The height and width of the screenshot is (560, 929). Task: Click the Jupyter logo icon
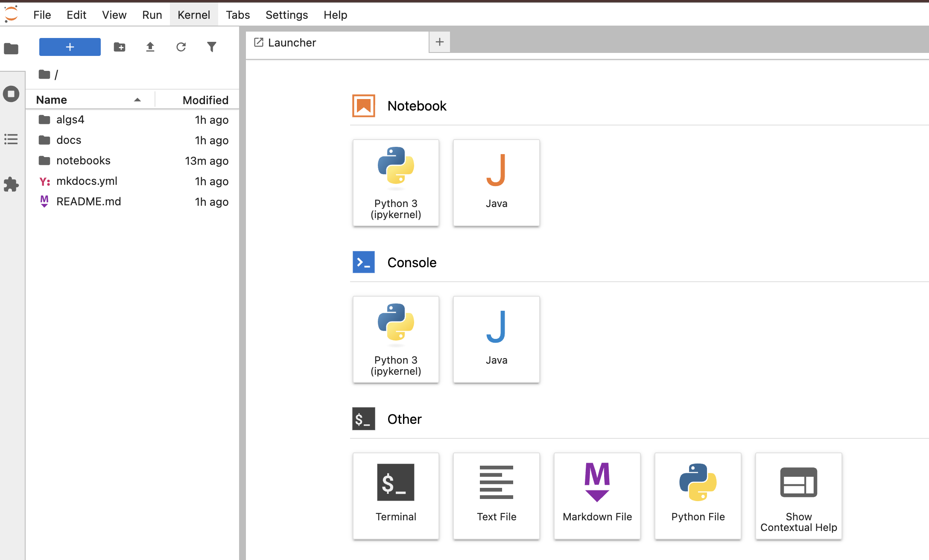pyautogui.click(x=11, y=14)
